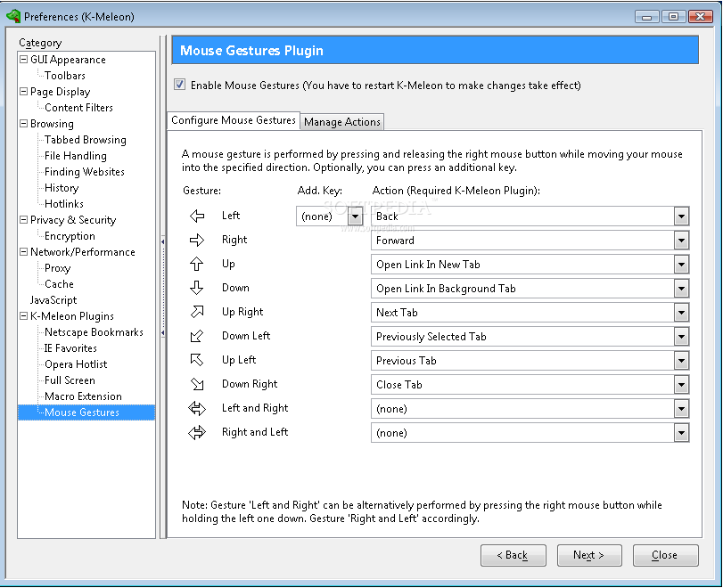Screen dimensions: 723x588
Task: Select Toolbars in the category tree
Action: [x=65, y=76]
